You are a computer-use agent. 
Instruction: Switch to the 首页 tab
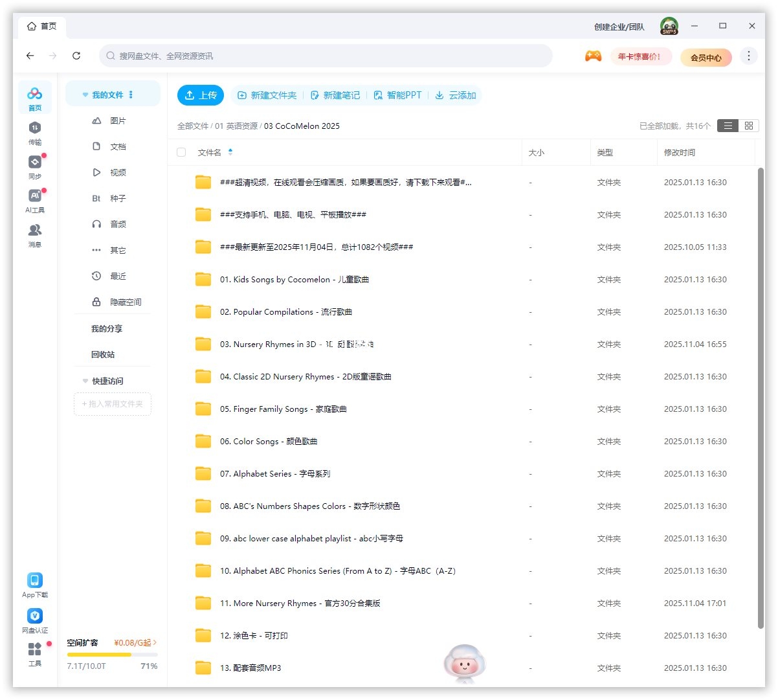(41, 26)
